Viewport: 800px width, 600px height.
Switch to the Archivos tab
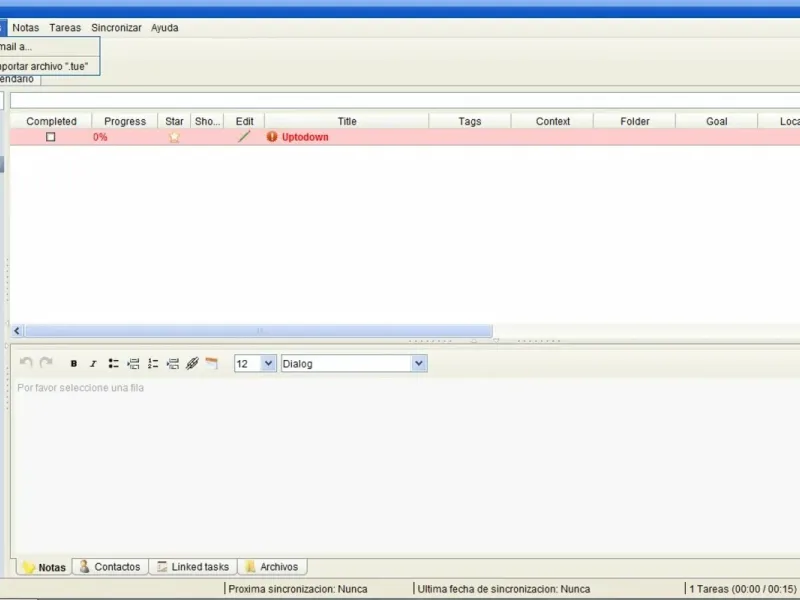pos(272,567)
